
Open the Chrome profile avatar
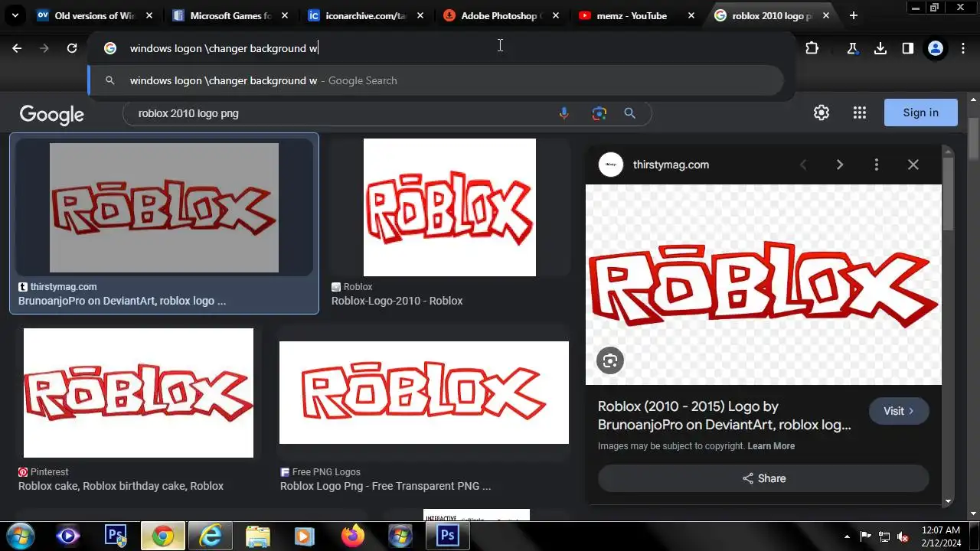tap(936, 48)
